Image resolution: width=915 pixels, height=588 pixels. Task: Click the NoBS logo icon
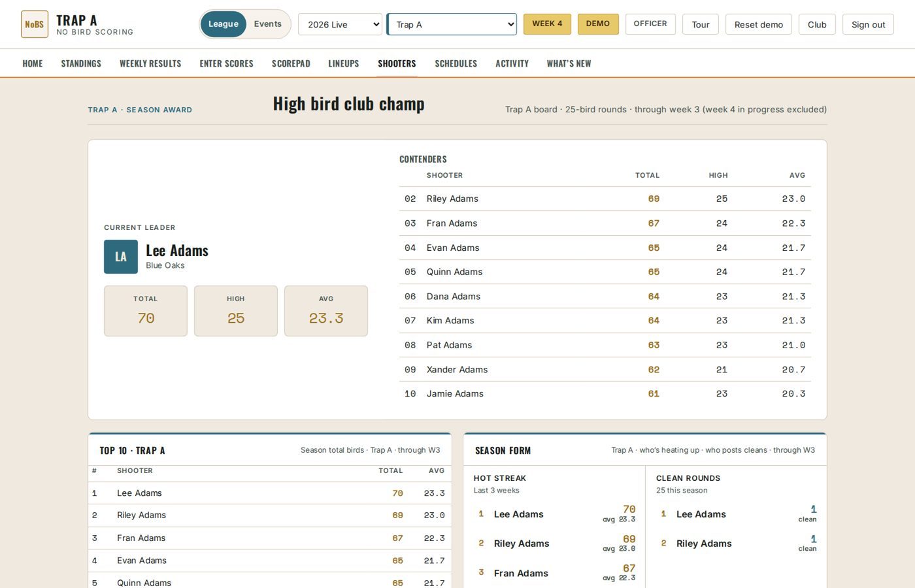pos(35,24)
